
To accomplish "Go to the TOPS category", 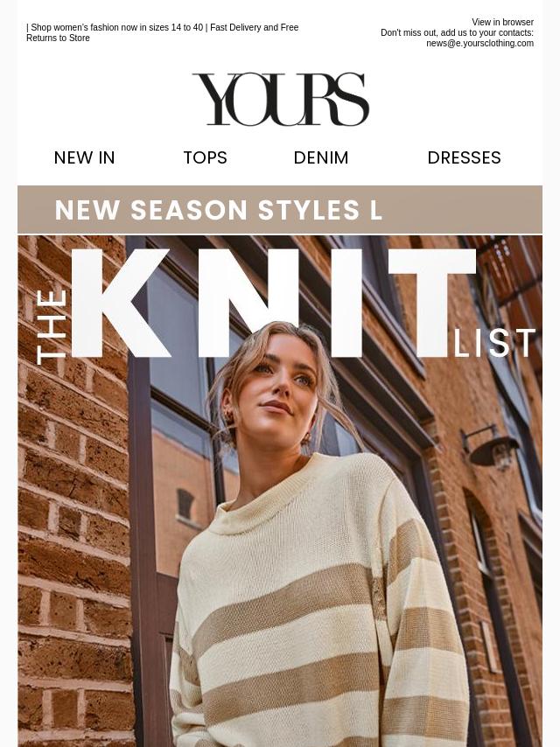I will (x=206, y=157).
